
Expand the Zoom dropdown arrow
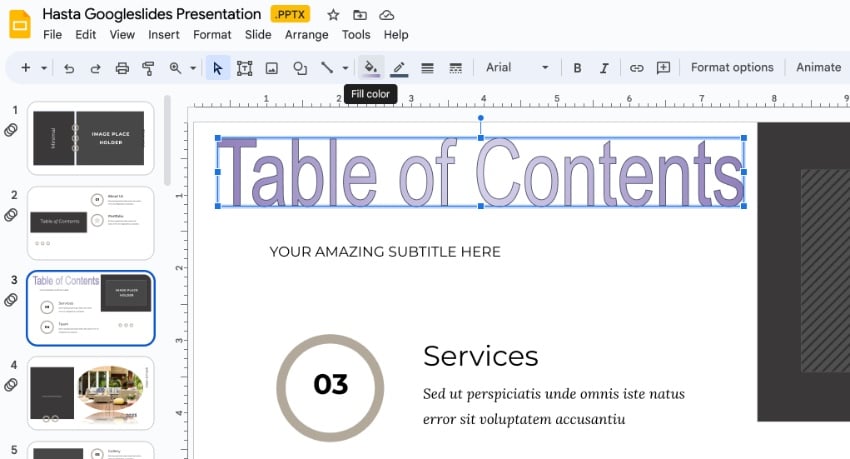(x=192, y=68)
